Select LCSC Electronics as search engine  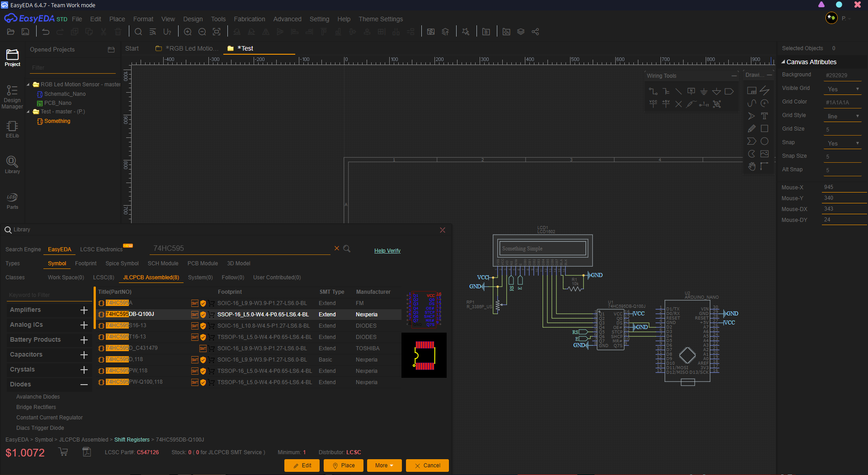[101, 249]
